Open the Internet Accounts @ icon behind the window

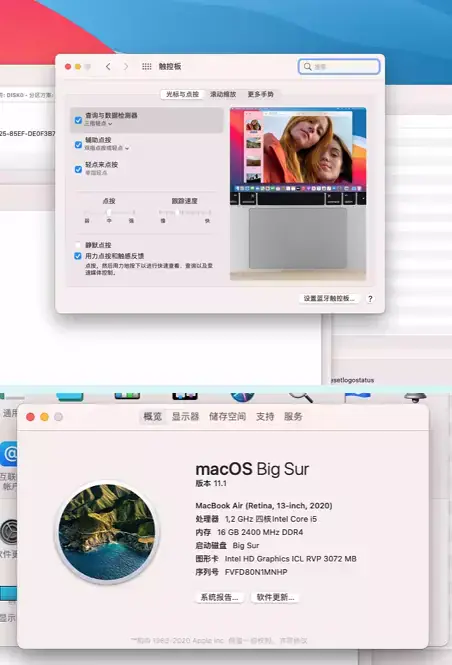9,454
